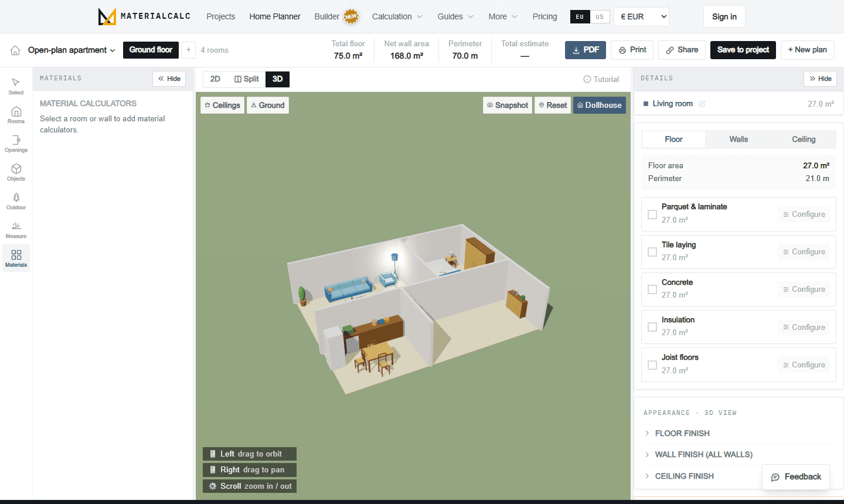Switch to the Split view tab
Screen dimensions: 844x504
(x=247, y=79)
